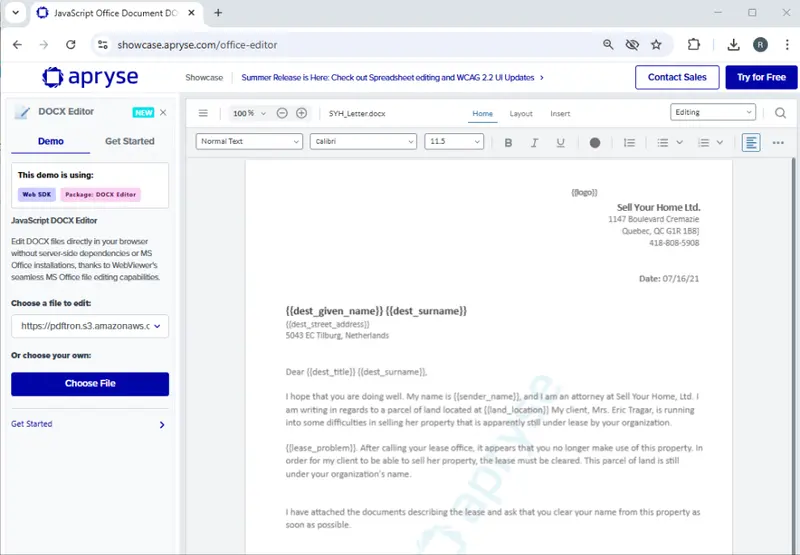
Task: Open the browser extensions puzzle icon
Action: tap(693, 44)
